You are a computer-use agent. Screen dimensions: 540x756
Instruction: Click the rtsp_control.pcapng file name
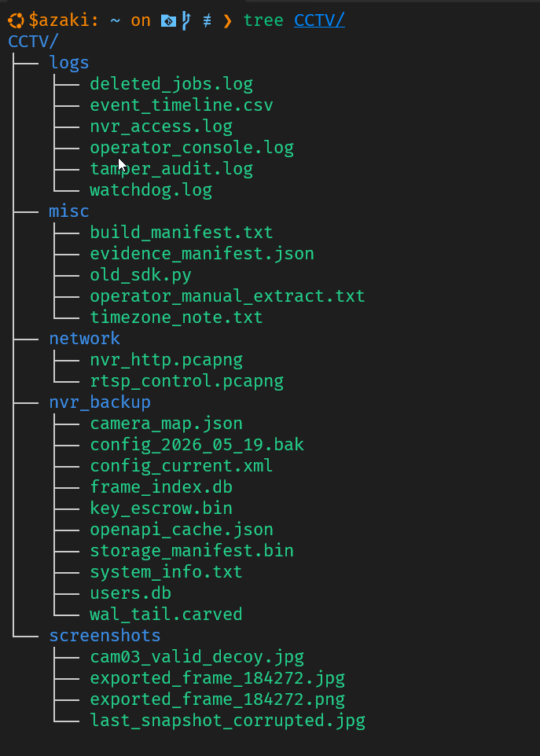(186, 381)
